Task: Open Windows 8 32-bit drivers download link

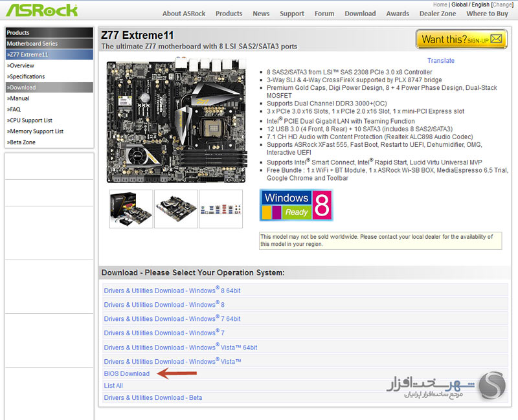Action: [164, 304]
